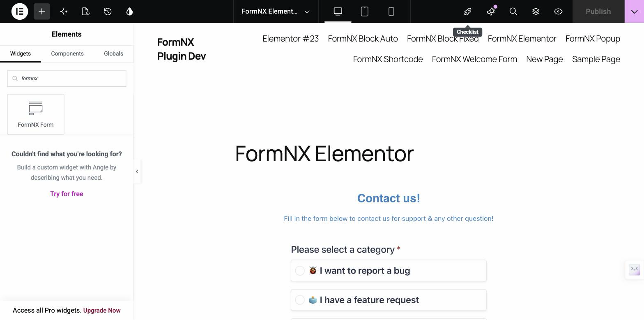Open the FormNX Popup menu link

point(593,39)
